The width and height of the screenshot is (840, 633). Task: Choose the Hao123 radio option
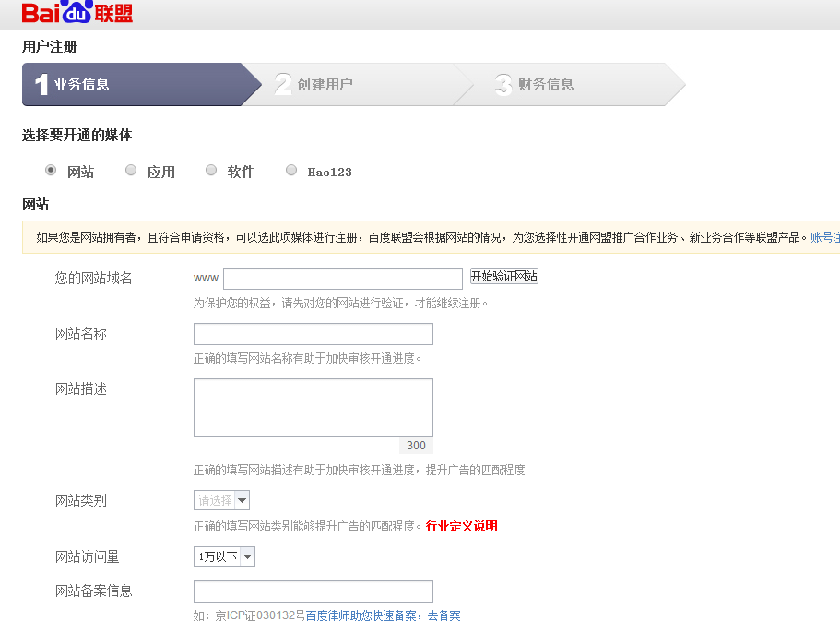coord(291,170)
